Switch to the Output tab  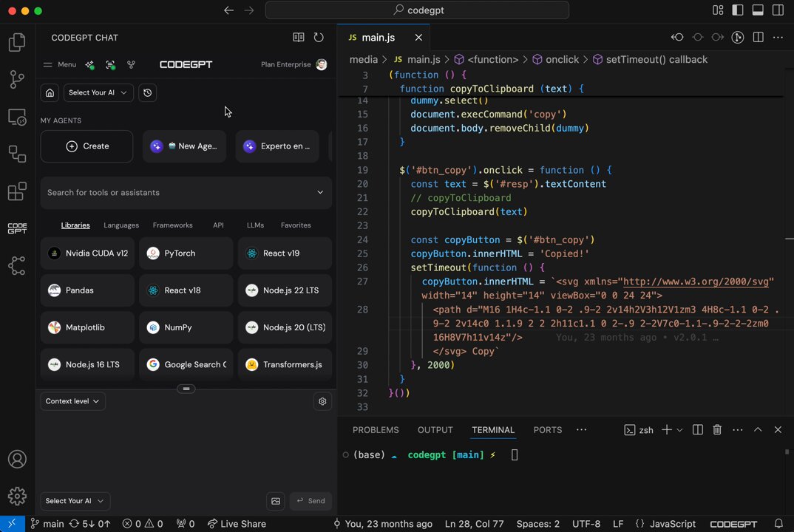(x=435, y=430)
